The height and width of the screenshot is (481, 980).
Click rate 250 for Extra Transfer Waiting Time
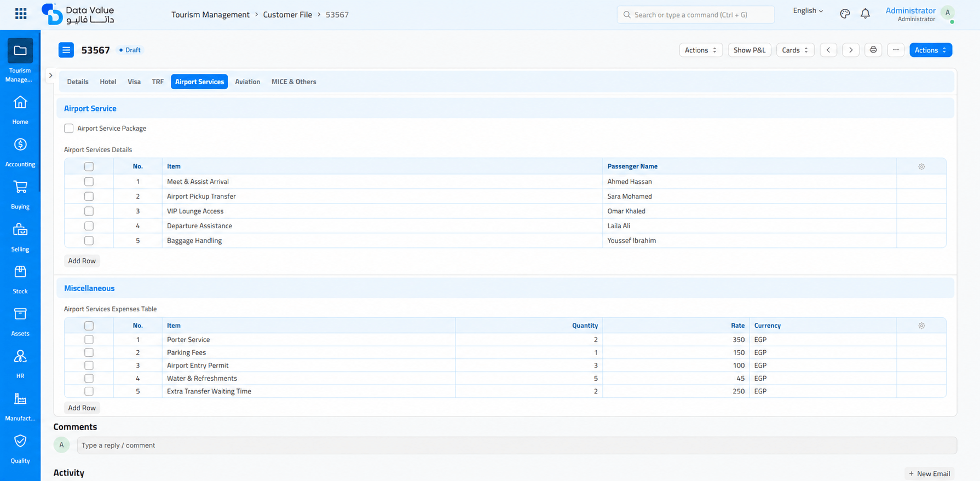pos(676,391)
